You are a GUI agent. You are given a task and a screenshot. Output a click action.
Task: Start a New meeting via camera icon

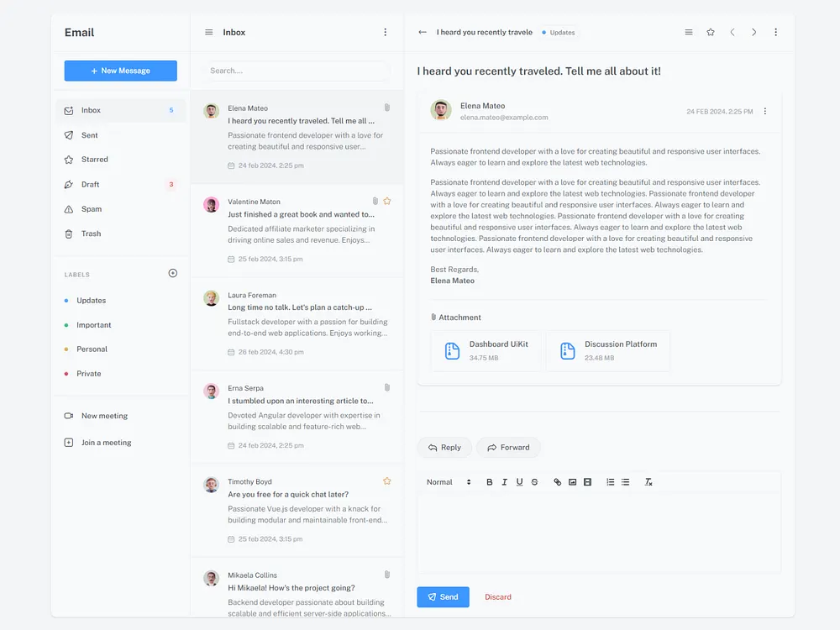click(x=69, y=415)
